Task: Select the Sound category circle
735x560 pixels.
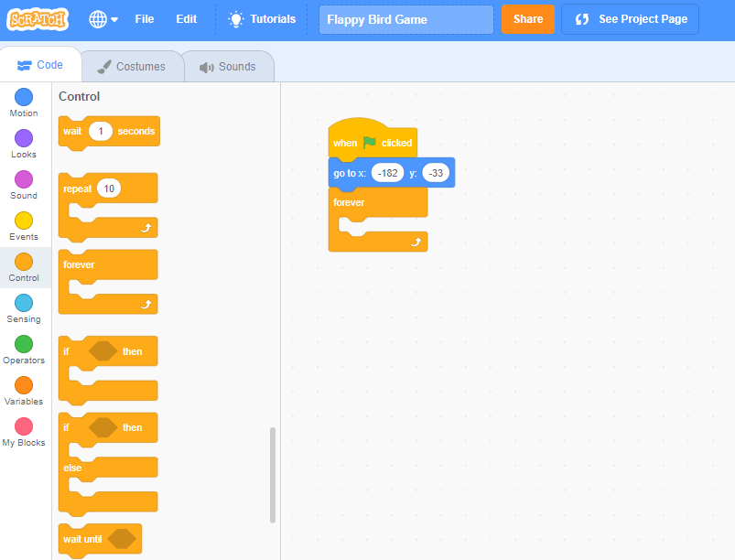Action: point(24,179)
